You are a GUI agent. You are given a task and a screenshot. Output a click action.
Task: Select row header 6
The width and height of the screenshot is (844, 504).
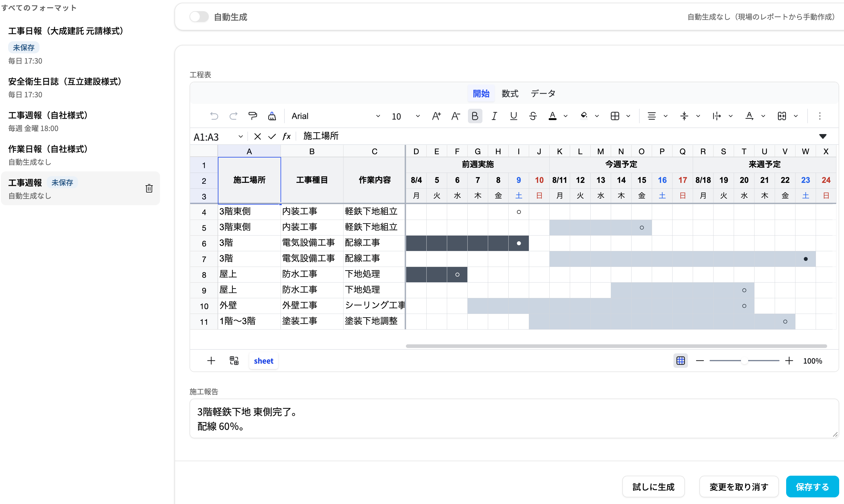[204, 243]
